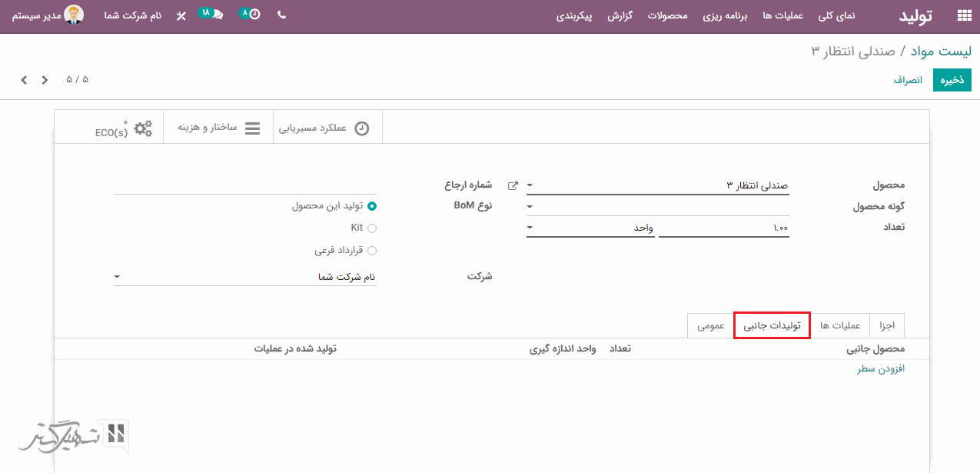980x473 pixels.
Task: Click the 'ذخیره' save button
Action: [x=952, y=80]
